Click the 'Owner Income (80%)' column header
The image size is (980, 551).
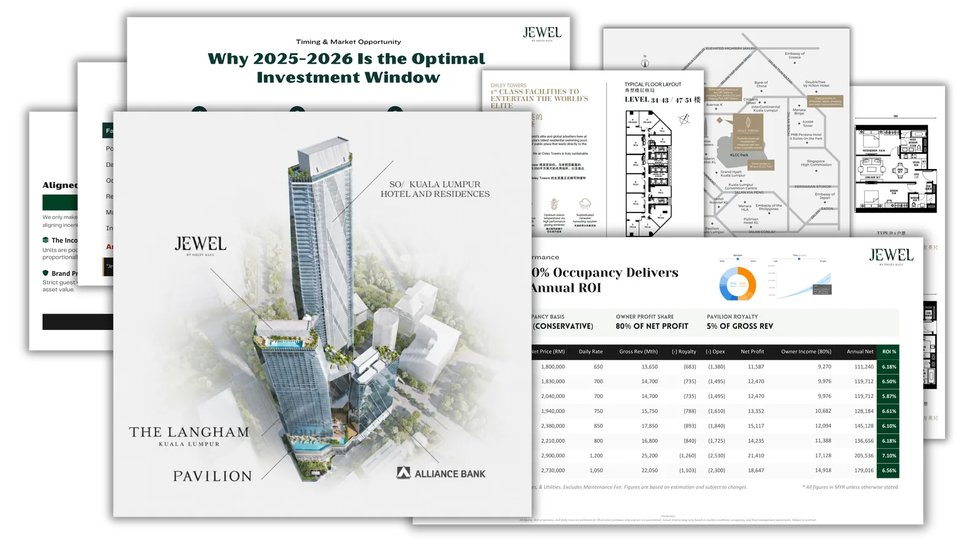click(x=806, y=351)
